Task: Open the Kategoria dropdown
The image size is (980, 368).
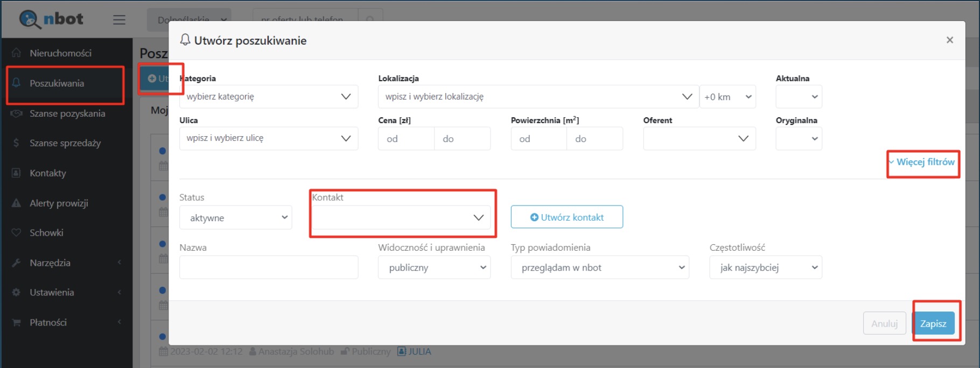Action: click(x=269, y=96)
